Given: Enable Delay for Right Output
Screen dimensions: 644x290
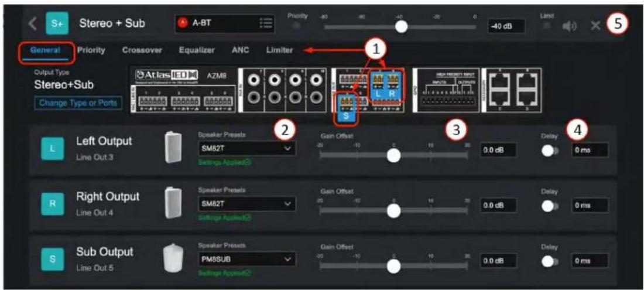Looking at the screenshot, I should 549,206.
